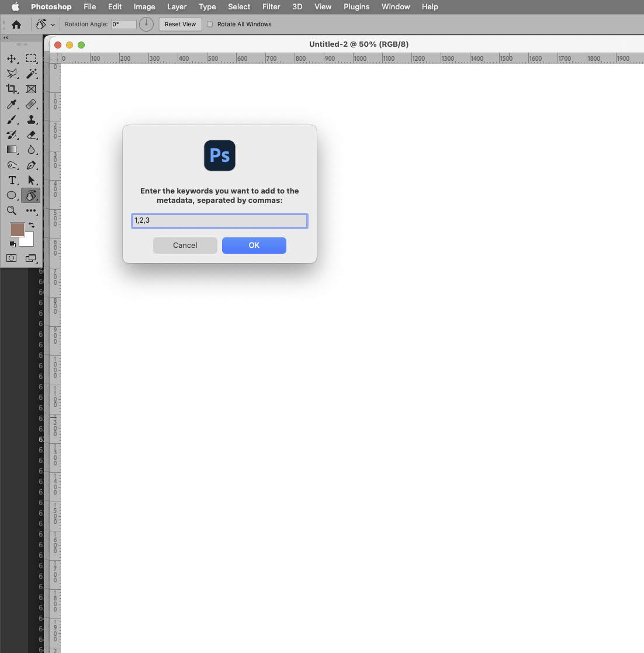Screen dimensions: 644x653
Task: Toggle Quick Mask mode
Action: pyautogui.click(x=12, y=258)
